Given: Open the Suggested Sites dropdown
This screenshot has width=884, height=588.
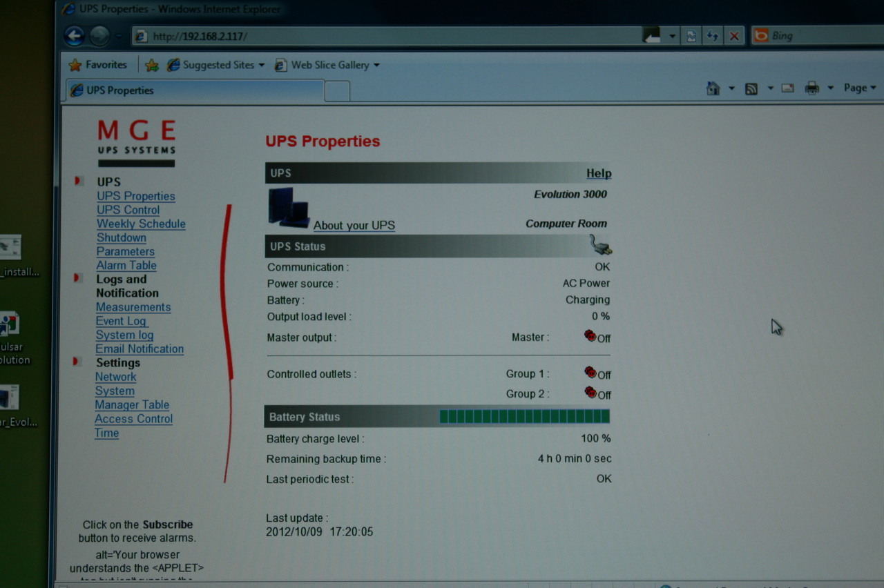Looking at the screenshot, I should [261, 65].
